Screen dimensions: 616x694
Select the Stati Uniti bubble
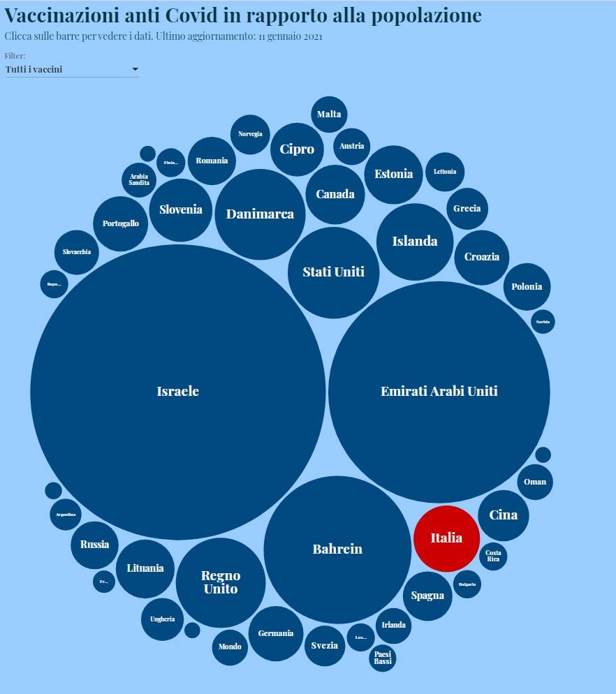tap(334, 272)
